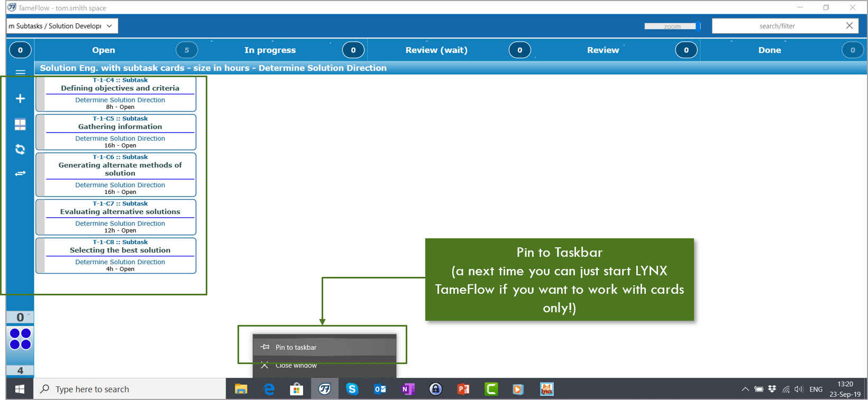Click the ENG language indicator
Screen dimensions: 868x400
(816, 389)
